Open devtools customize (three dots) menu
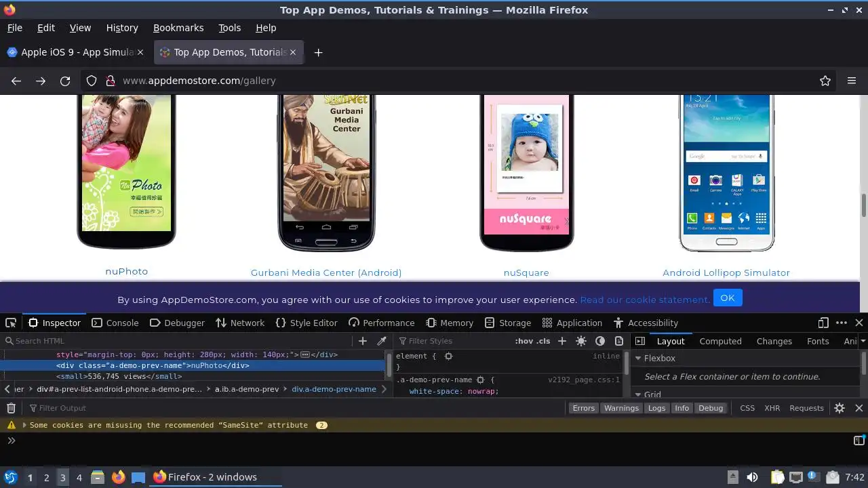Viewport: 868px width, 488px height. tap(842, 323)
